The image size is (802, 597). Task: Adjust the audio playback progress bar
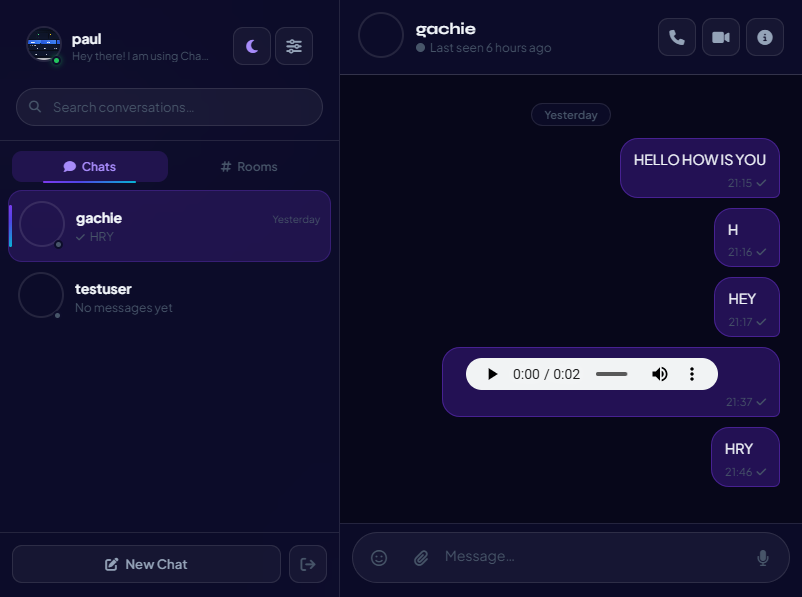point(611,374)
